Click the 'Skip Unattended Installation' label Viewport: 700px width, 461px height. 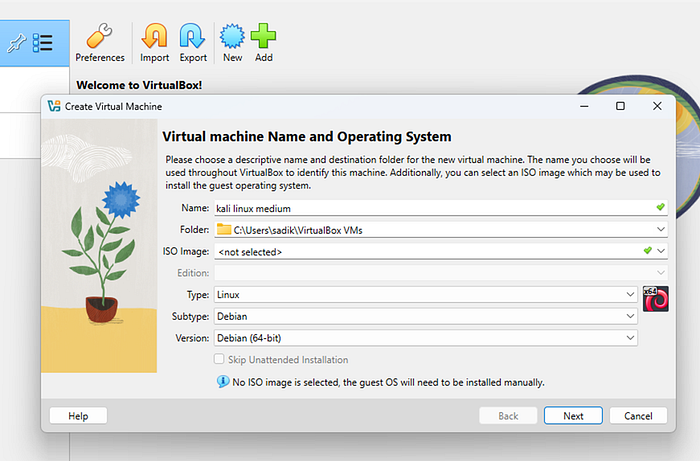pyautogui.click(x=288, y=360)
